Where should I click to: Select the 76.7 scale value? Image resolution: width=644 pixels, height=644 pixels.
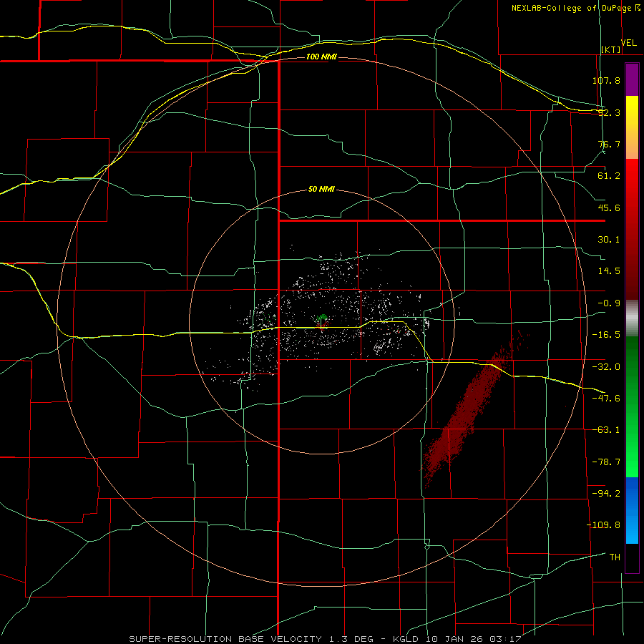pos(609,144)
